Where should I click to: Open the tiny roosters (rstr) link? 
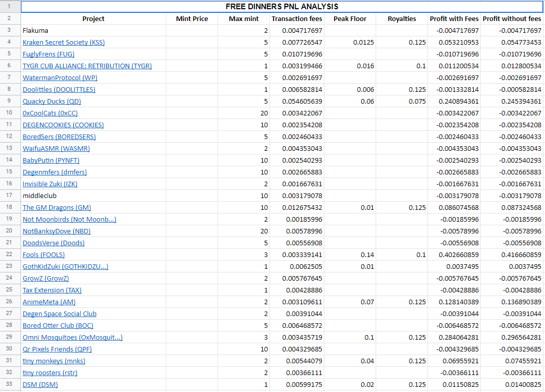[x=50, y=373]
